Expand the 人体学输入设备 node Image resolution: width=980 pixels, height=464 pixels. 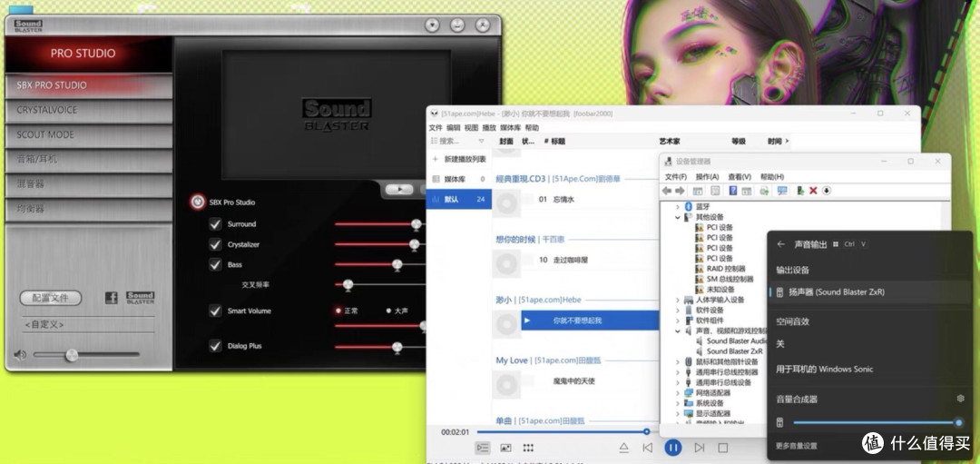click(x=678, y=301)
